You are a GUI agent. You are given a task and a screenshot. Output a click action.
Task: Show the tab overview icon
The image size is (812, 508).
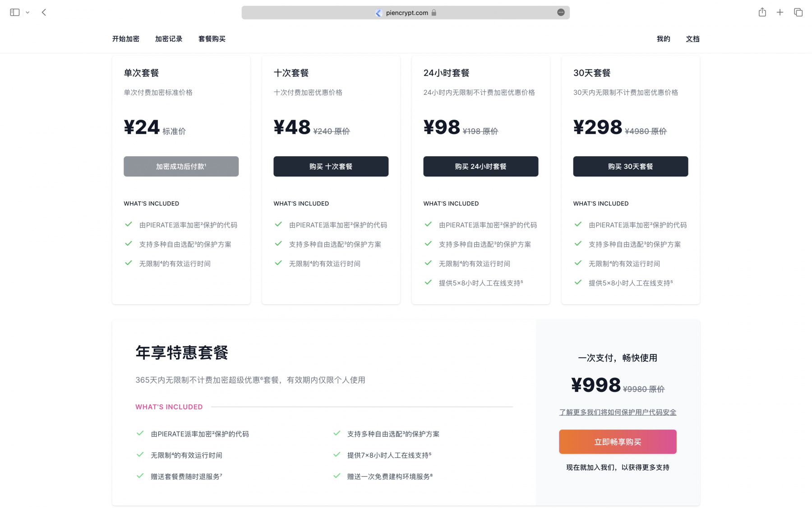pos(798,13)
